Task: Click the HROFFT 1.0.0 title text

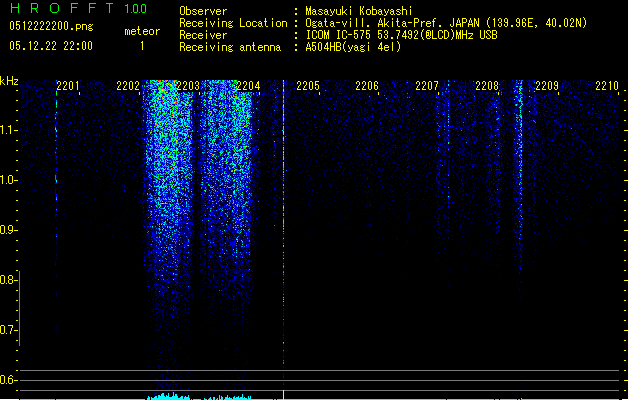Action: (x=78, y=8)
